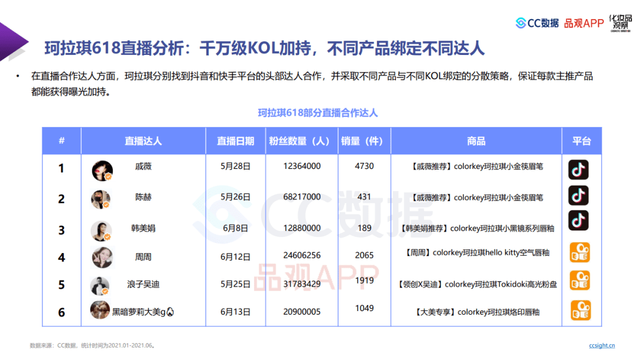This screenshot has height=363, width=644.
Task: Click the follower count 12880000
Action: (x=302, y=228)
